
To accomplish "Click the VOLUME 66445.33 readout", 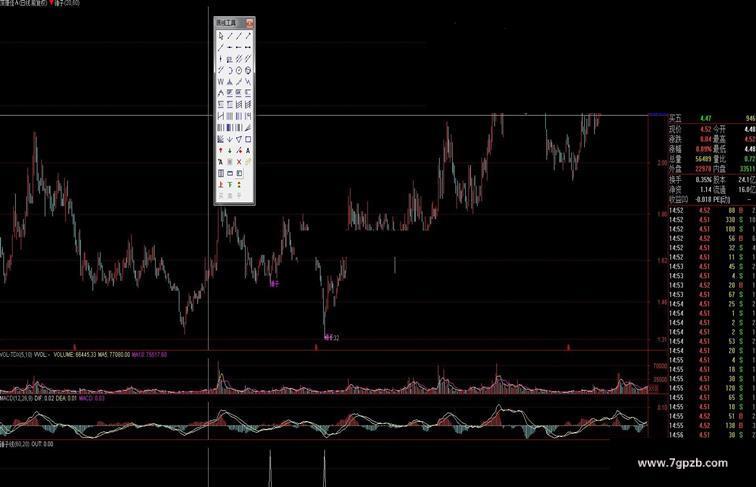I will click(74, 355).
